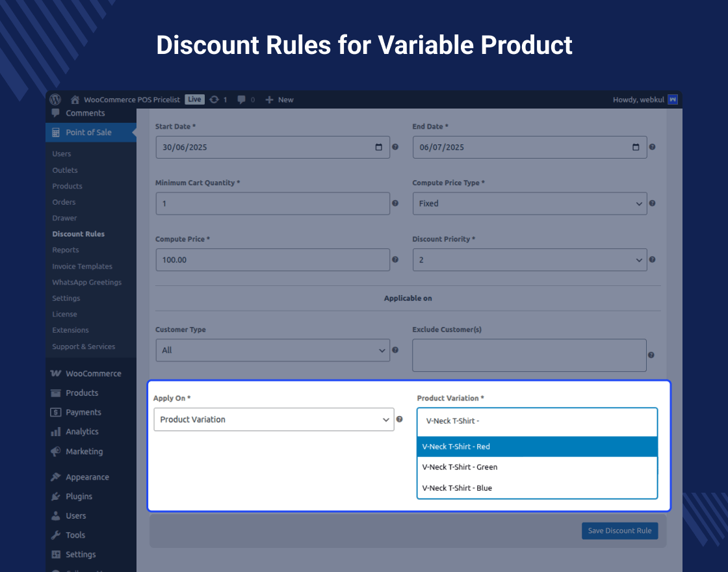Open Compute Price Type dropdown
The image size is (728, 572).
[x=530, y=203]
